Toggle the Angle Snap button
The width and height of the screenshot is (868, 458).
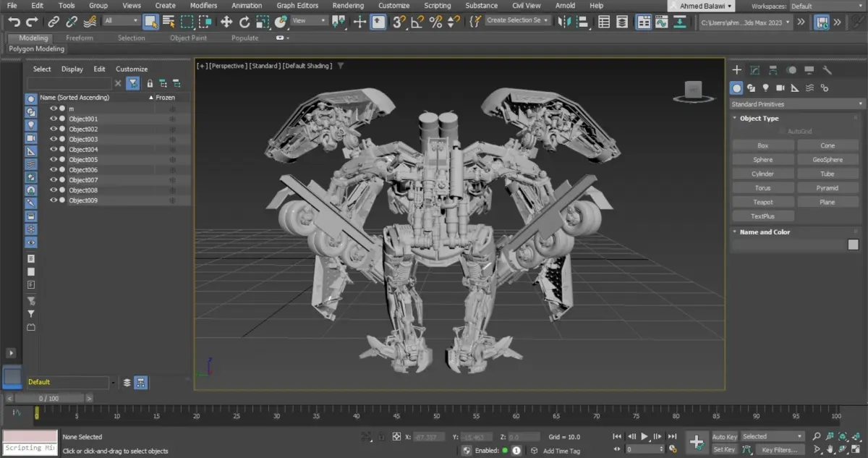point(417,22)
